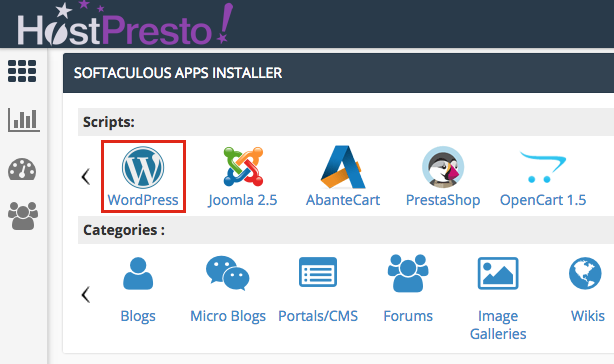
Task: Choose the PrestaShop puffin icon
Action: [x=443, y=167]
